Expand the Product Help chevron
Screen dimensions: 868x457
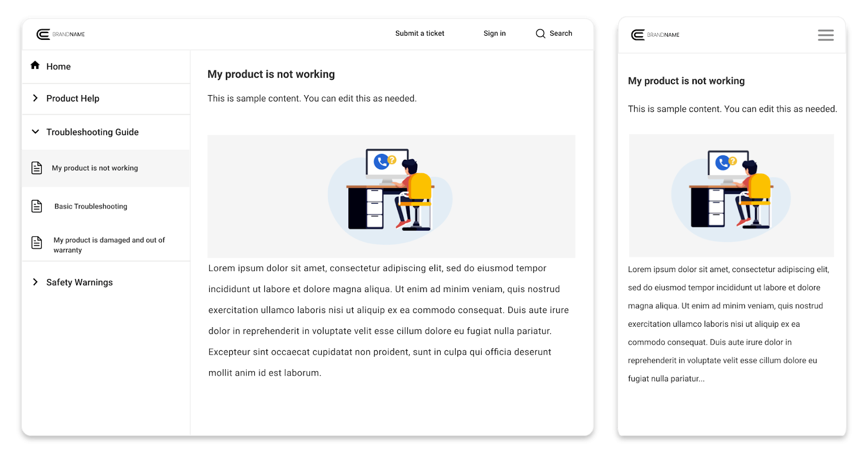pyautogui.click(x=35, y=98)
